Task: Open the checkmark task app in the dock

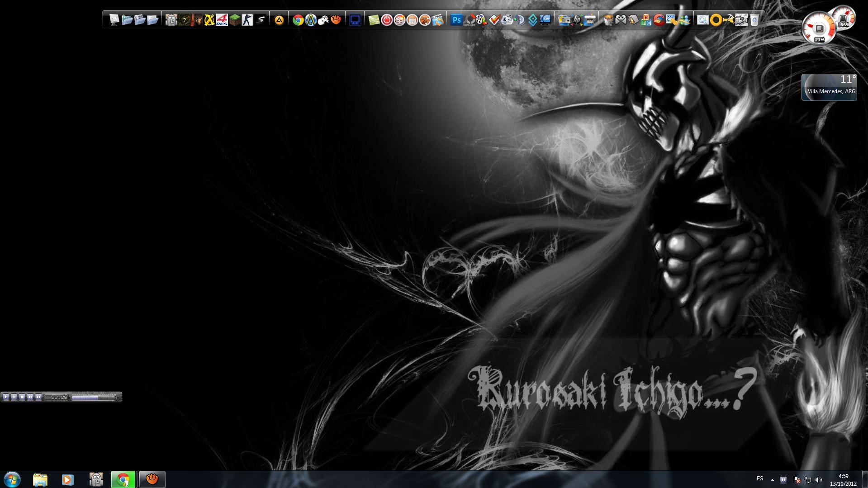Action: (494, 20)
